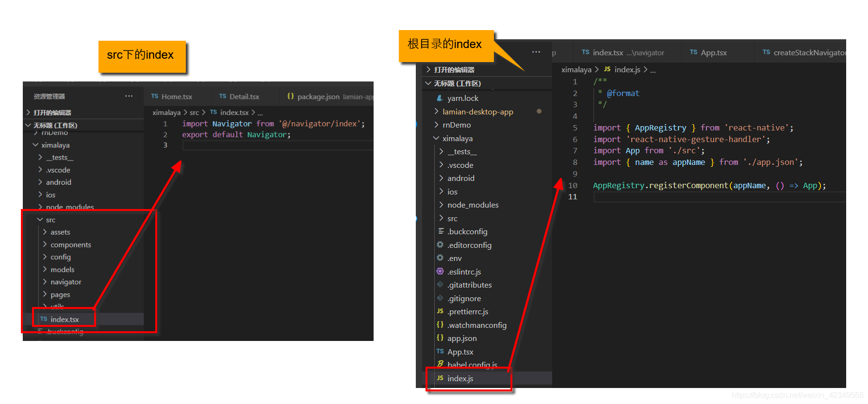Open the Home.tsx tab in left editor
This screenshot has height=404, width=868.
[172, 97]
